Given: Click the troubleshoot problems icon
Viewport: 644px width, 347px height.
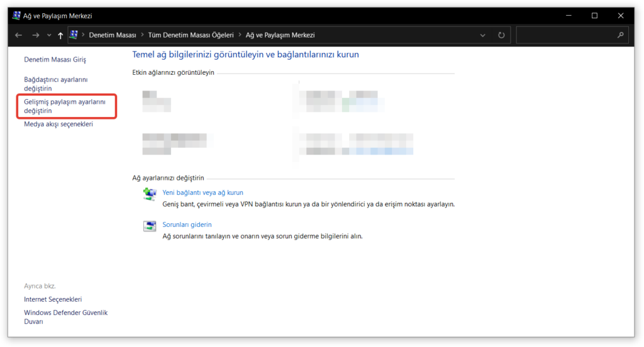Looking at the screenshot, I should tap(150, 226).
